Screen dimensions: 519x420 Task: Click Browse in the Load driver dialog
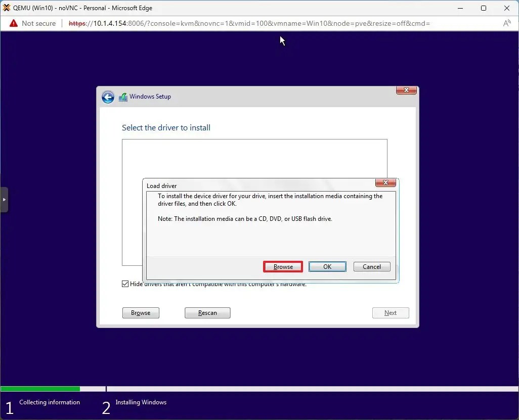(x=283, y=266)
